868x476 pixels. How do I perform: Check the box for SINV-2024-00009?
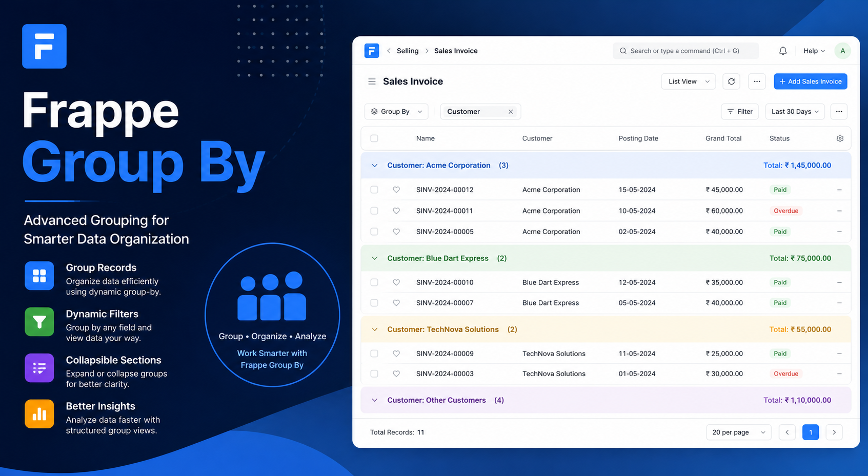374,354
